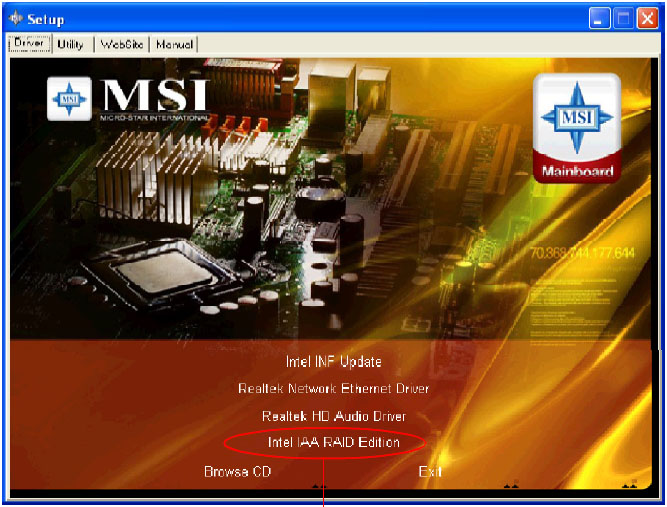
Task: Click the Exit option
Action: tap(430, 472)
